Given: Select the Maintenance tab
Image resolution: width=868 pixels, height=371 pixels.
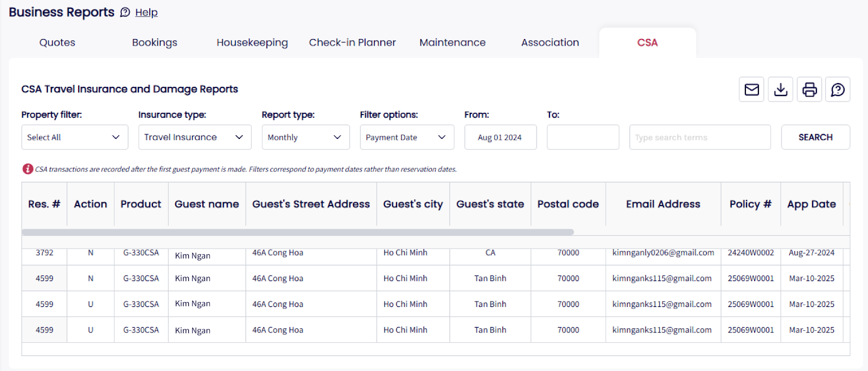Looking at the screenshot, I should coord(452,43).
